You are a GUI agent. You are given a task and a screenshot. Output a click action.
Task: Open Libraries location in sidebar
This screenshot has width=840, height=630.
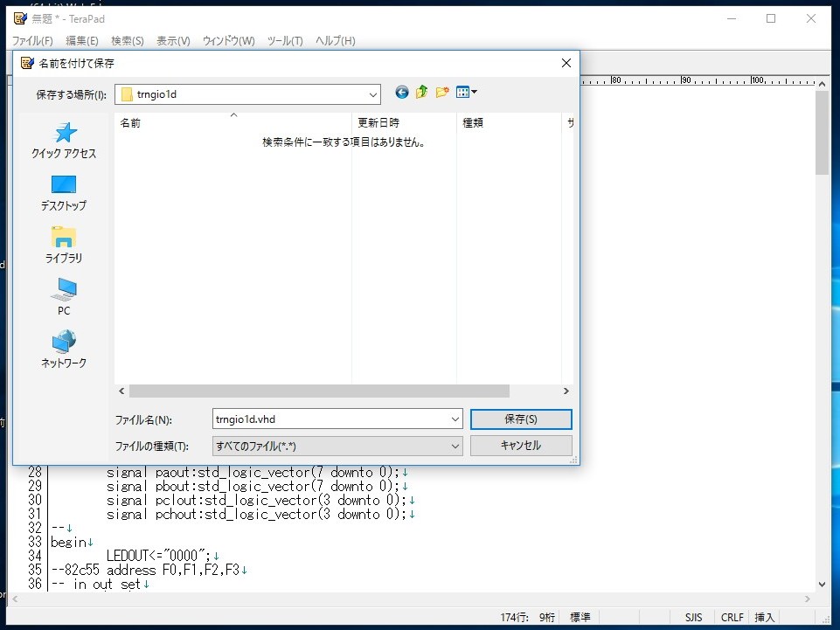64,246
